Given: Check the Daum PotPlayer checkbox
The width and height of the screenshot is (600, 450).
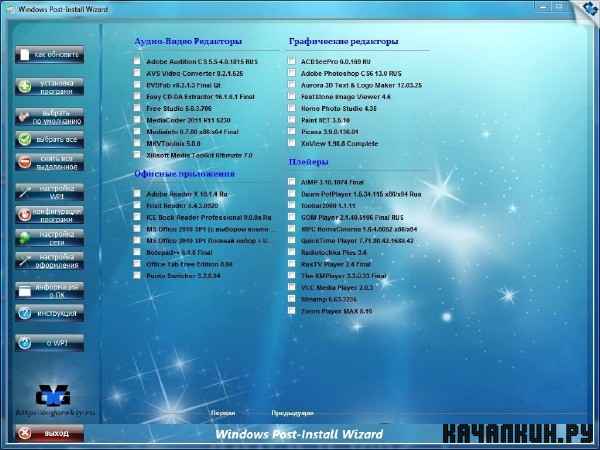Looking at the screenshot, I should click(292, 194).
